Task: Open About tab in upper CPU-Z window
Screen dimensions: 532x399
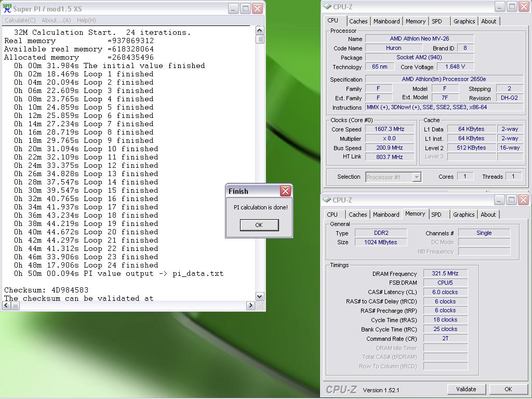Action: click(488, 21)
